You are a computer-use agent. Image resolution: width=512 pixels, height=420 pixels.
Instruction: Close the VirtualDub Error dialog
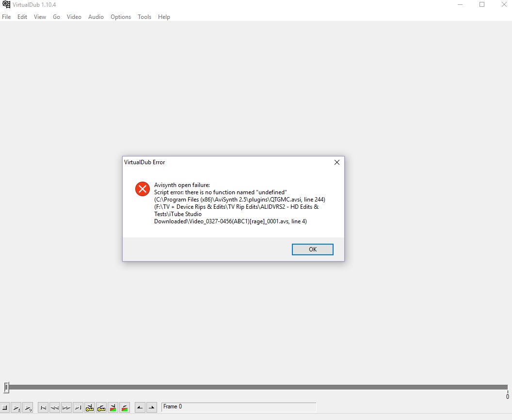pos(337,162)
